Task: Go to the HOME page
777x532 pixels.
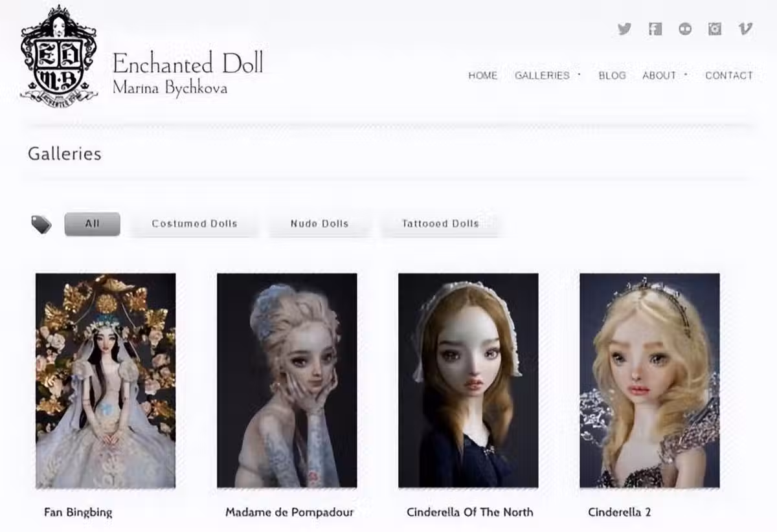Action: pyautogui.click(x=483, y=76)
